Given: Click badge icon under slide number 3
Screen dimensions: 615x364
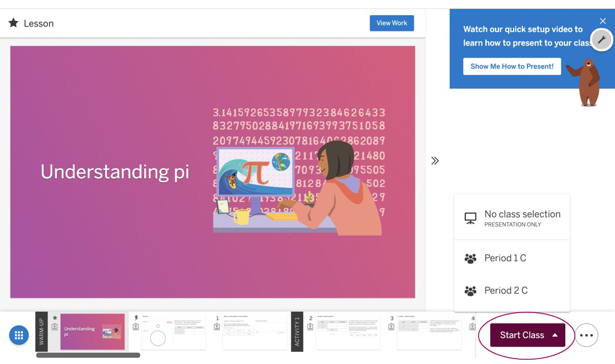Looking at the screenshot, I should 392,327.
